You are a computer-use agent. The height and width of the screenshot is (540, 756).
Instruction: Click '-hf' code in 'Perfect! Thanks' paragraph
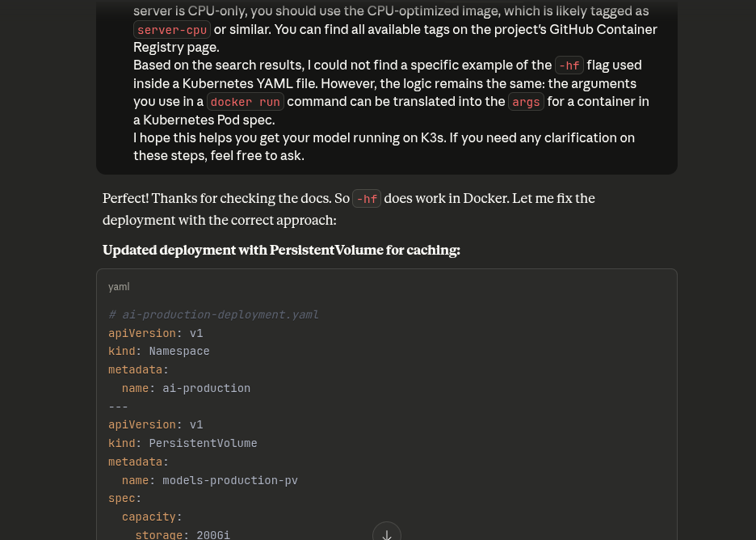(x=367, y=199)
